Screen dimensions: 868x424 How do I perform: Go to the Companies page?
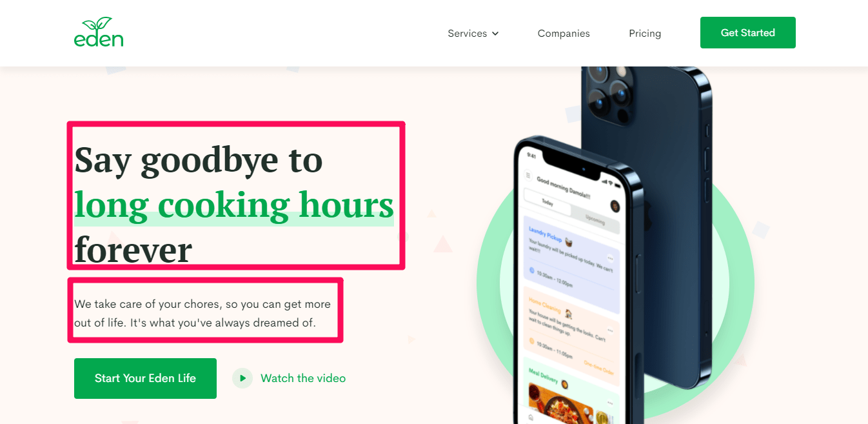(x=564, y=34)
